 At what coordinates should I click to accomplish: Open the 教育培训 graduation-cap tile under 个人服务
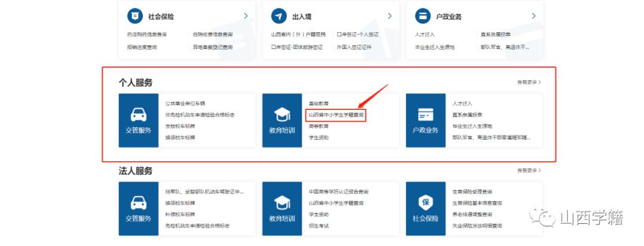(x=282, y=120)
